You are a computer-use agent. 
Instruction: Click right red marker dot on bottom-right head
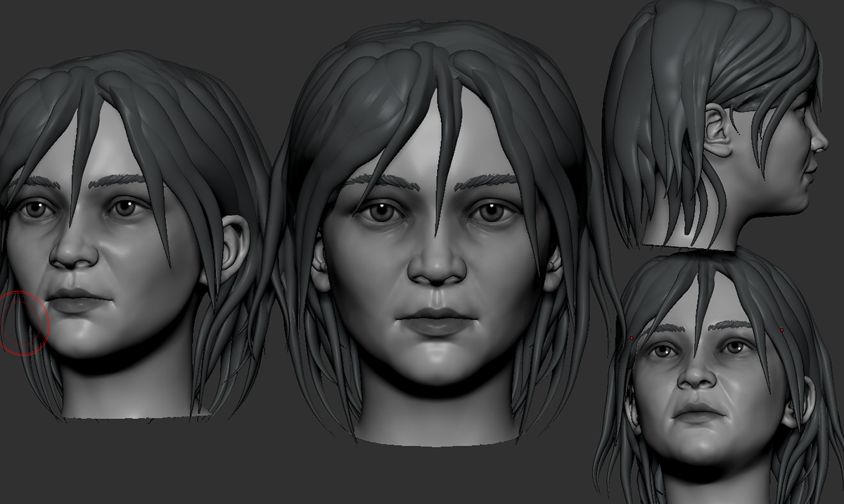pos(782,330)
